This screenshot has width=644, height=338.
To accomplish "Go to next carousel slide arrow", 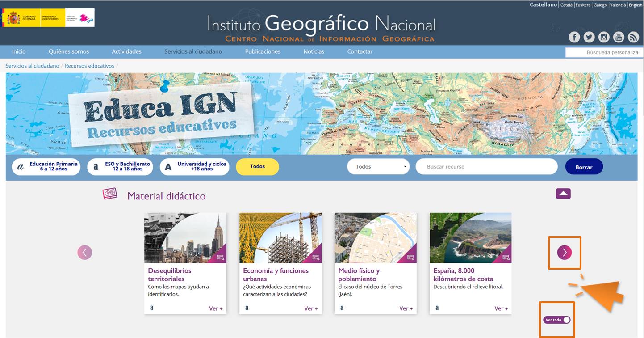I will [x=565, y=253].
